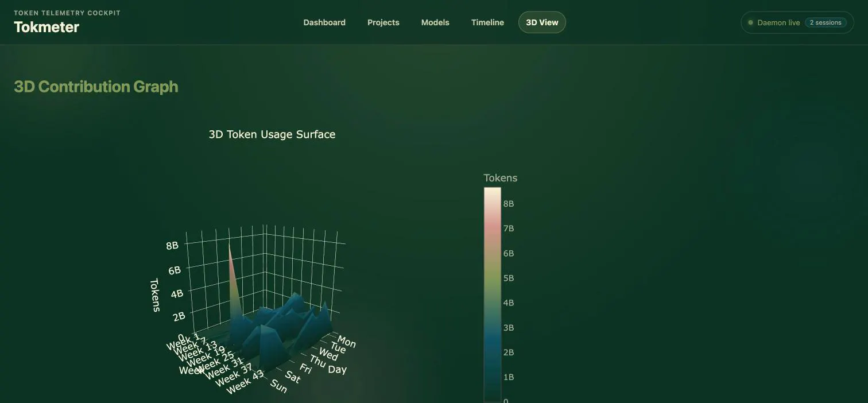Click the "6B" tick on the 3D chart's vertical axis
868x403 pixels.
(x=175, y=270)
